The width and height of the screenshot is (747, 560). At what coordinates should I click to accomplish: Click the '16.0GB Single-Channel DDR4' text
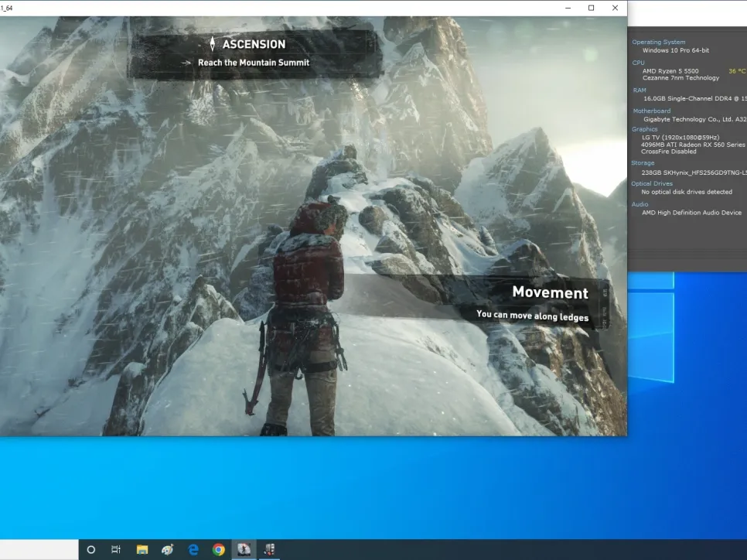point(687,99)
